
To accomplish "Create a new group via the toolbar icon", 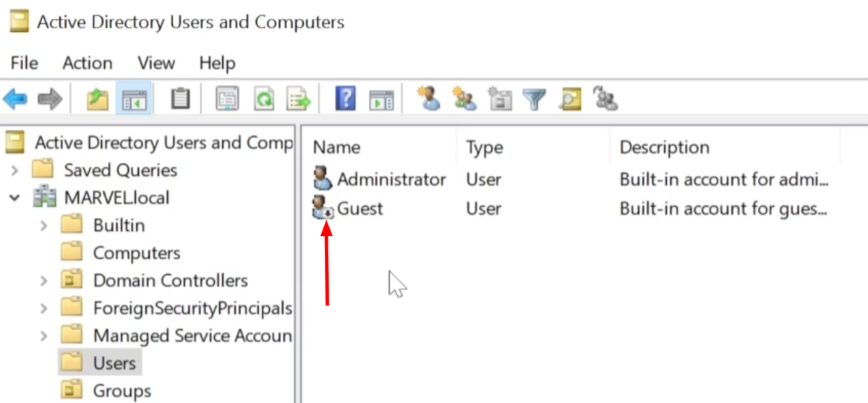I will (464, 98).
